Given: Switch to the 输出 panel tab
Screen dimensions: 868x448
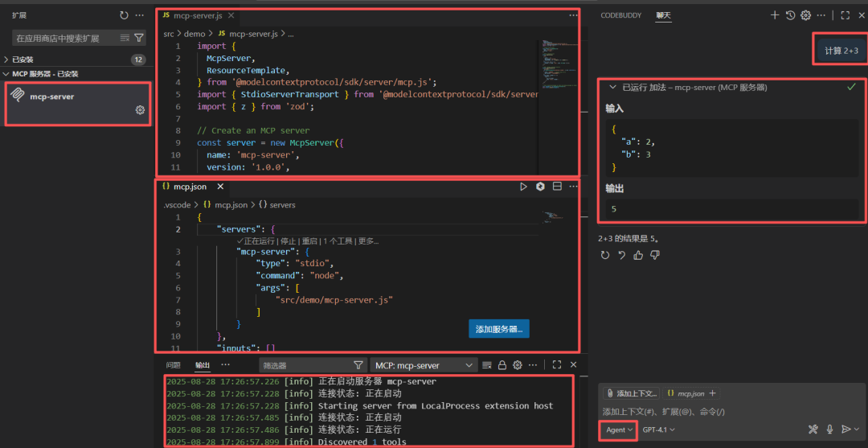Looking at the screenshot, I should pos(203,365).
